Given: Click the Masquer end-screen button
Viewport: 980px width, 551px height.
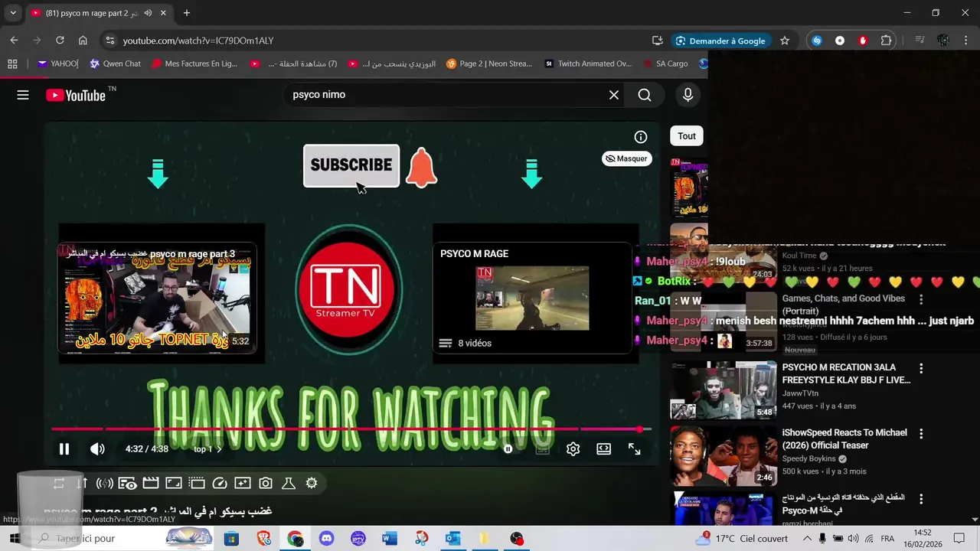Looking at the screenshot, I should [627, 158].
